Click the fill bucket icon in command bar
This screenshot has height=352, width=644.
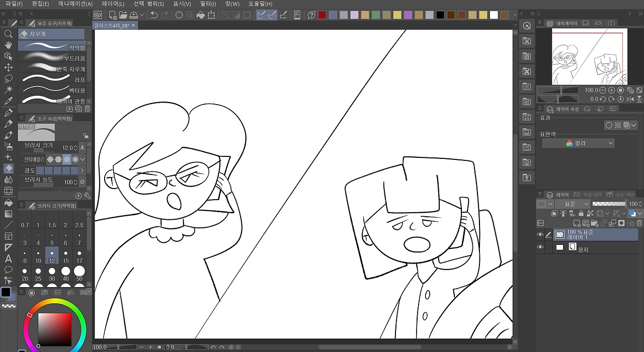tap(201, 15)
